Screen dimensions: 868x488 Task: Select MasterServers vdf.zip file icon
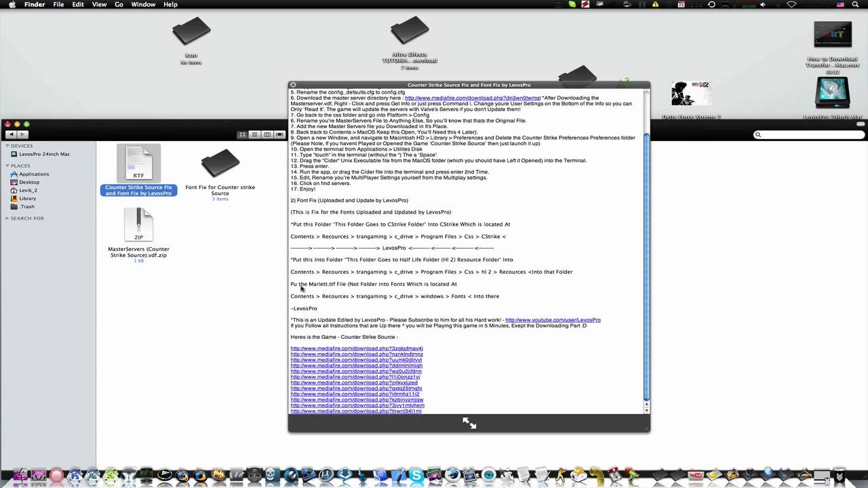[139, 224]
